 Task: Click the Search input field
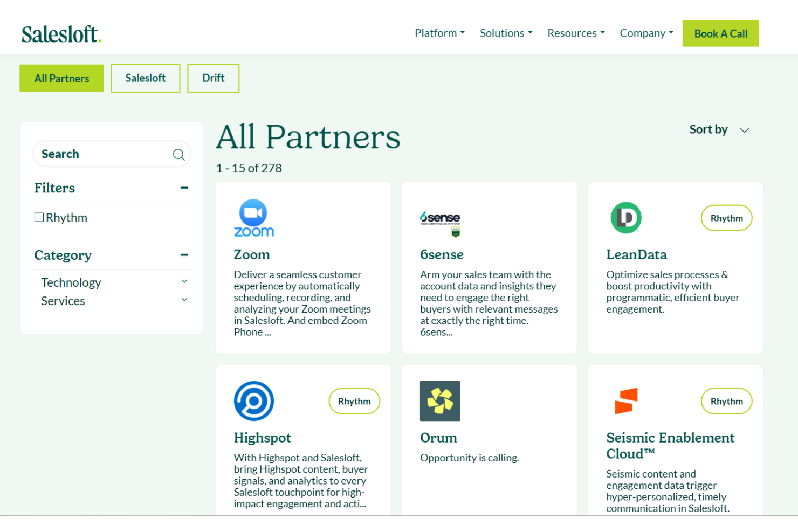tap(112, 154)
